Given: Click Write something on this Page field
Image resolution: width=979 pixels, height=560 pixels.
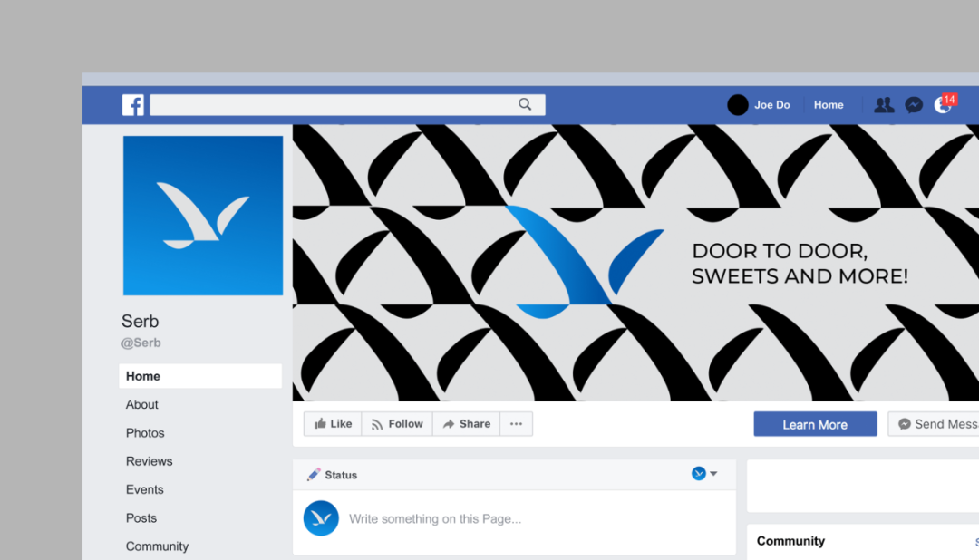Looking at the screenshot, I should tap(435, 519).
